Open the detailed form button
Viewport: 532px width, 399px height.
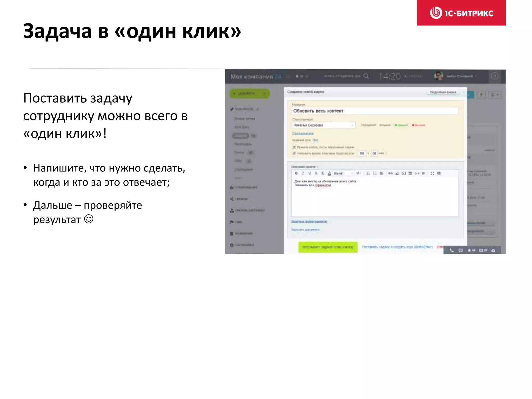pos(443,92)
